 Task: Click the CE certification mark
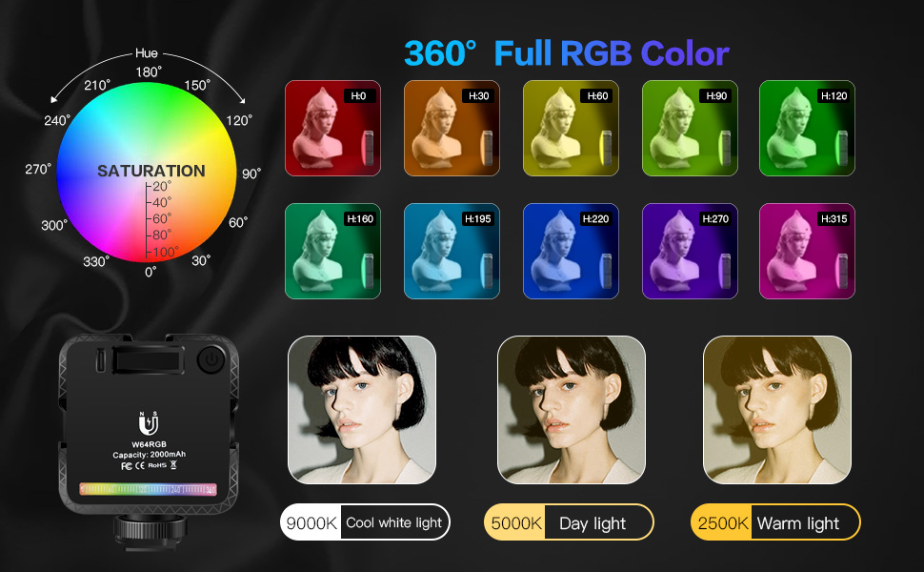pyautogui.click(x=139, y=466)
